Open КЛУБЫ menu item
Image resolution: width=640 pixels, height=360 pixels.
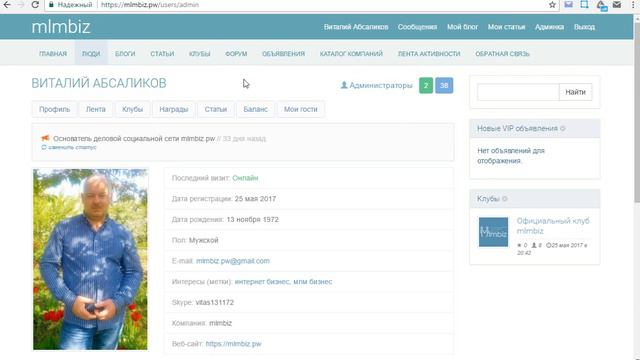200,53
